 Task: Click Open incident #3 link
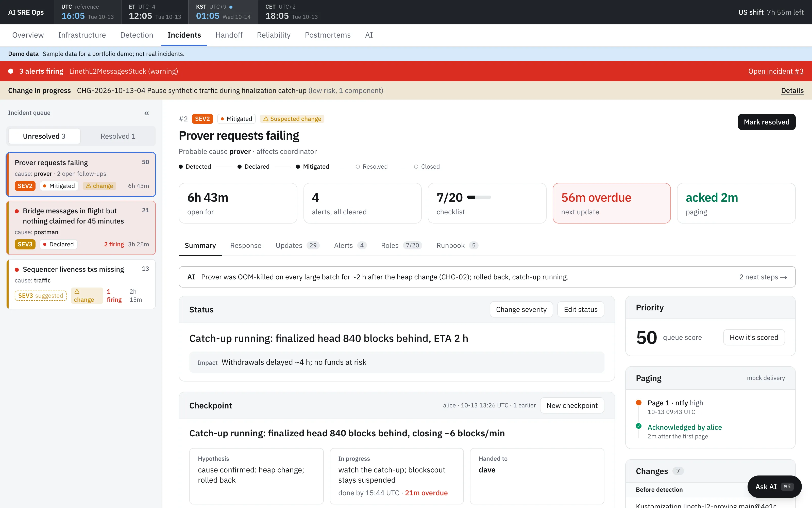[776, 71]
